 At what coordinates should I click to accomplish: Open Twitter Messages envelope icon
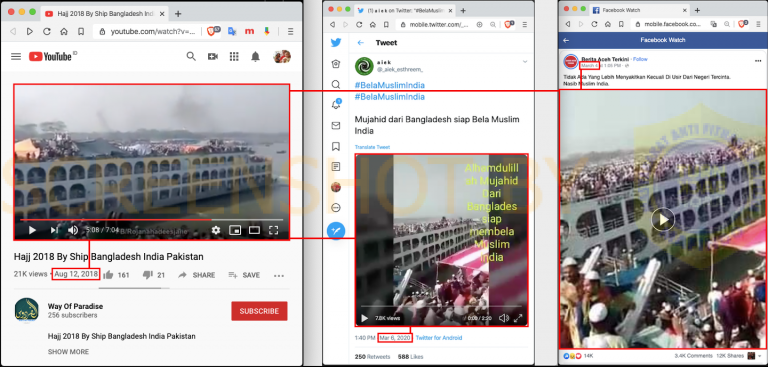pos(336,126)
